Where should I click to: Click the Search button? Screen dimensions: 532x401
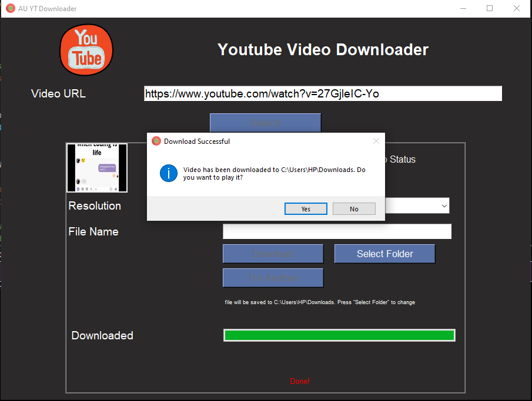click(x=265, y=123)
